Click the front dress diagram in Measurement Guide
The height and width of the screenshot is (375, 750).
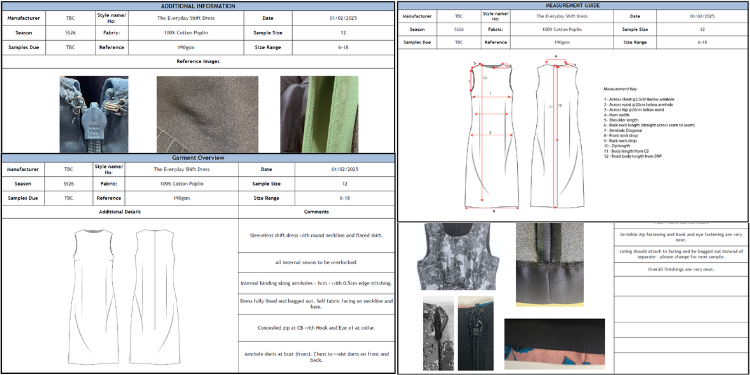click(493, 136)
